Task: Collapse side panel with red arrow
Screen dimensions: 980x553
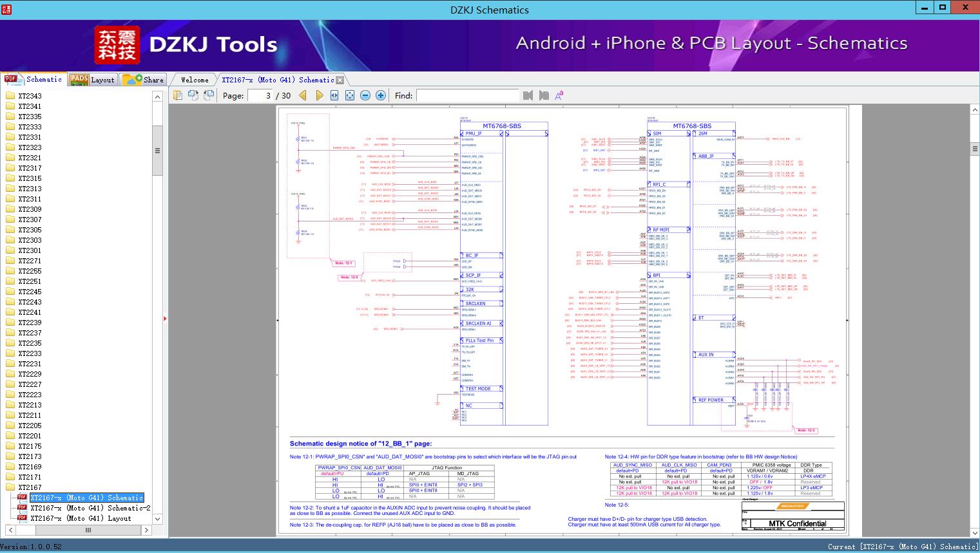Action: coord(165,318)
